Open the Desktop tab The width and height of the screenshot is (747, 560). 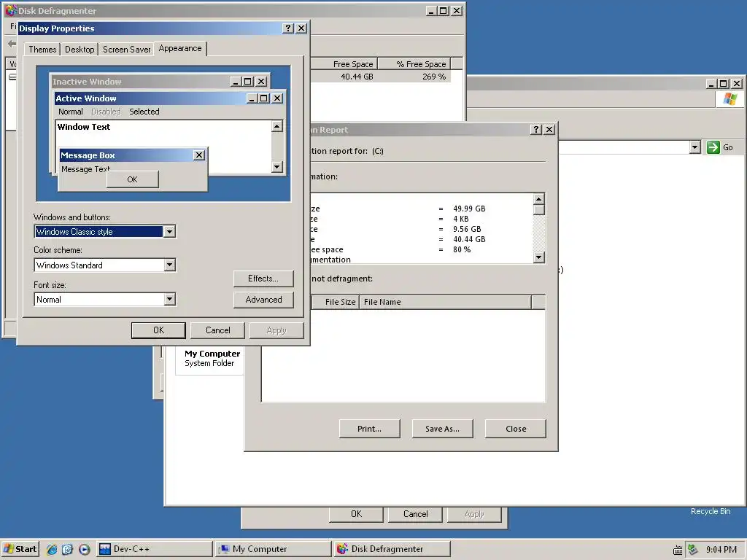click(x=80, y=50)
